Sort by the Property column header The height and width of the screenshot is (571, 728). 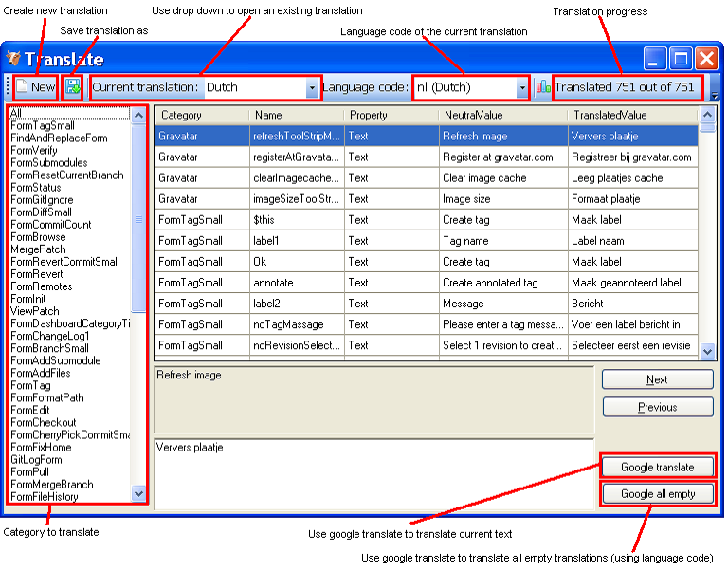pyautogui.click(x=391, y=115)
